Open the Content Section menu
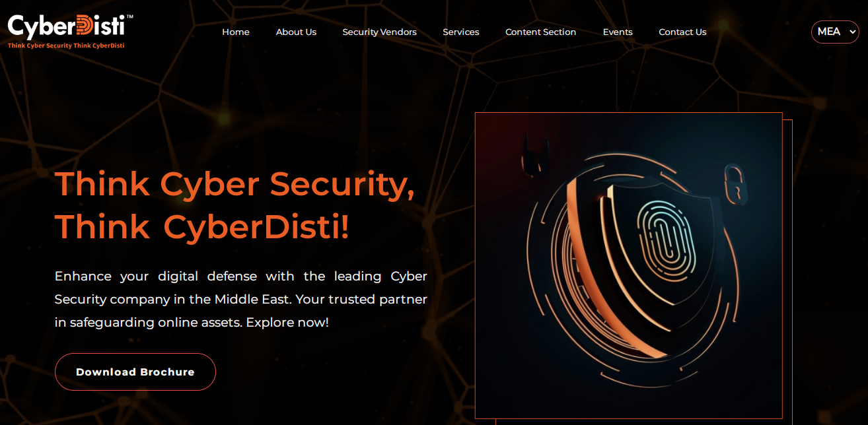 pos(540,32)
